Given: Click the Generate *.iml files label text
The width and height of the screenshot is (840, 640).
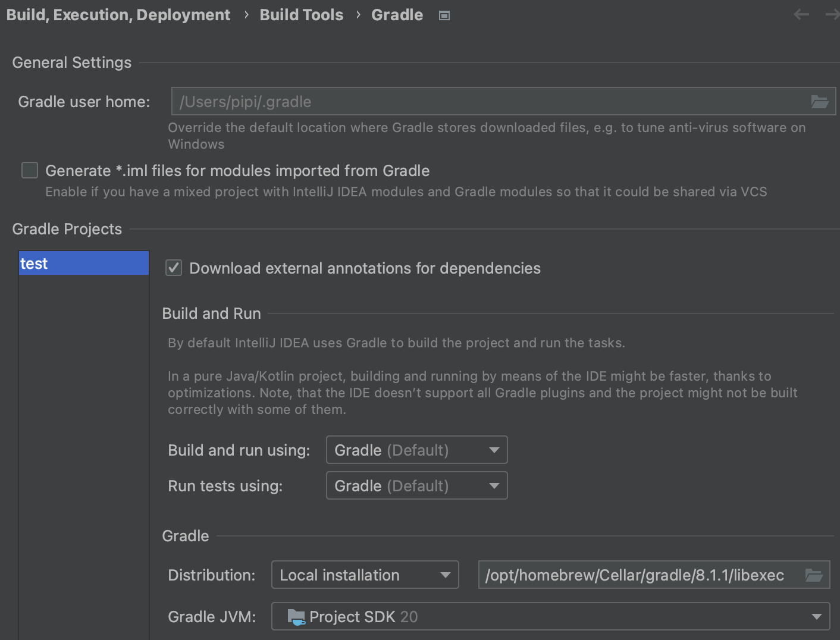Looking at the screenshot, I should tap(237, 171).
